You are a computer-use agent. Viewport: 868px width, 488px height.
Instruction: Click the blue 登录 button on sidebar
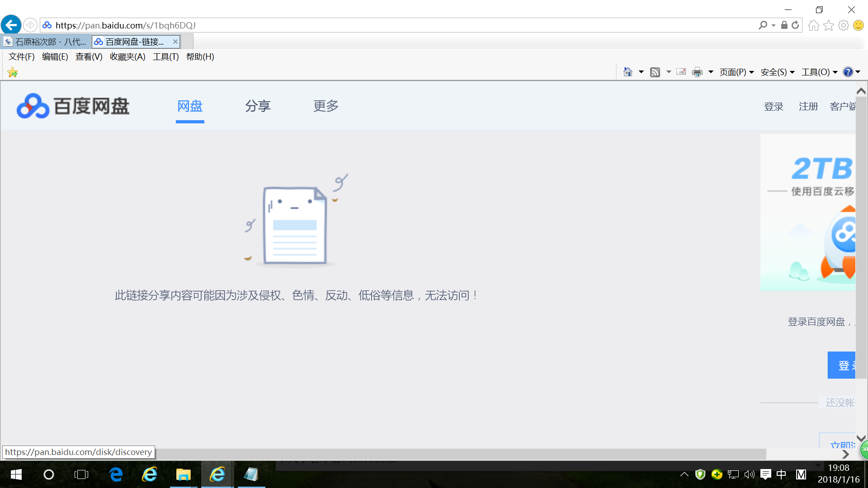tap(842, 365)
